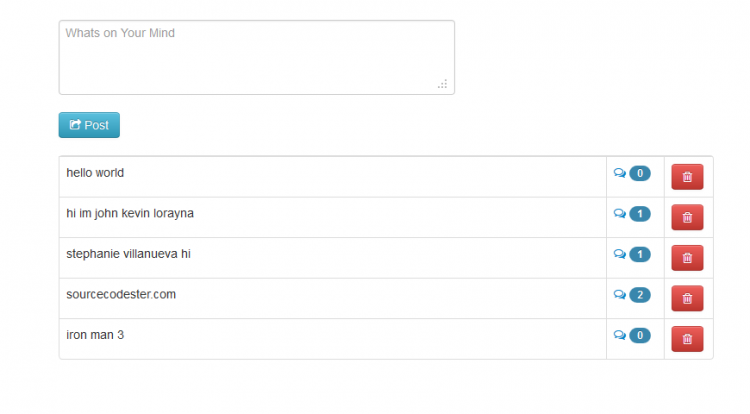Select the "hello world" post text

(x=95, y=173)
